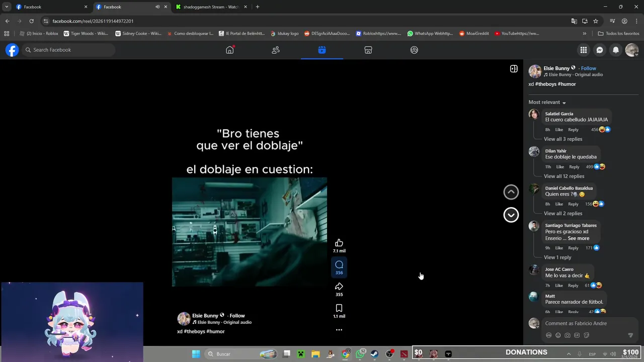
Task: Go to the next reel with the down arrow
Action: (511, 215)
